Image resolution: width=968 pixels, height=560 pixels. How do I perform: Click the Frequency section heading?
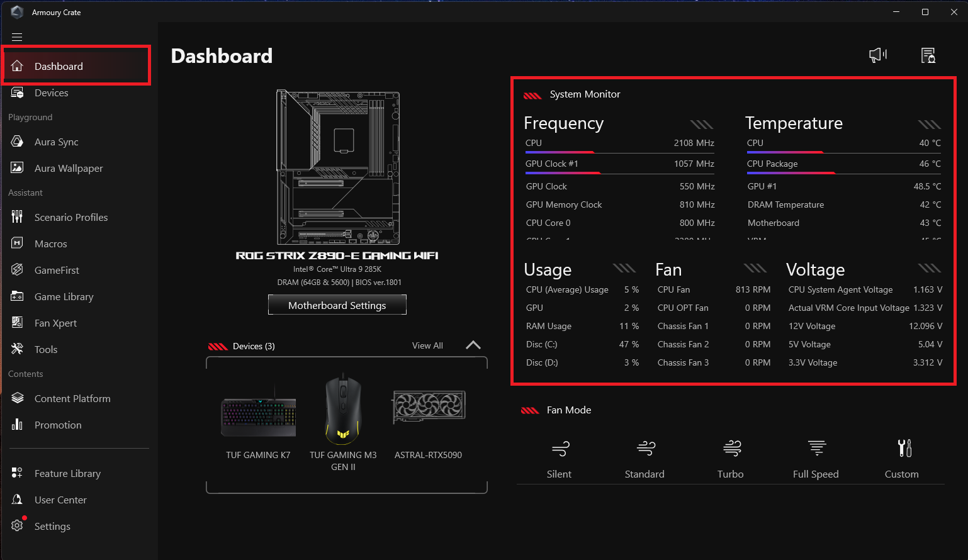tap(563, 123)
